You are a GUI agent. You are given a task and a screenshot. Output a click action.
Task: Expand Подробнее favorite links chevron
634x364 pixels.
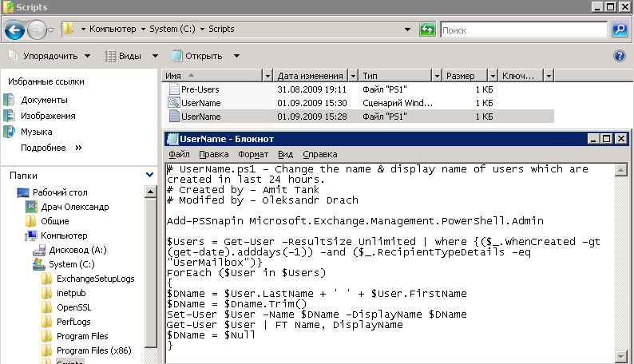[78, 148]
